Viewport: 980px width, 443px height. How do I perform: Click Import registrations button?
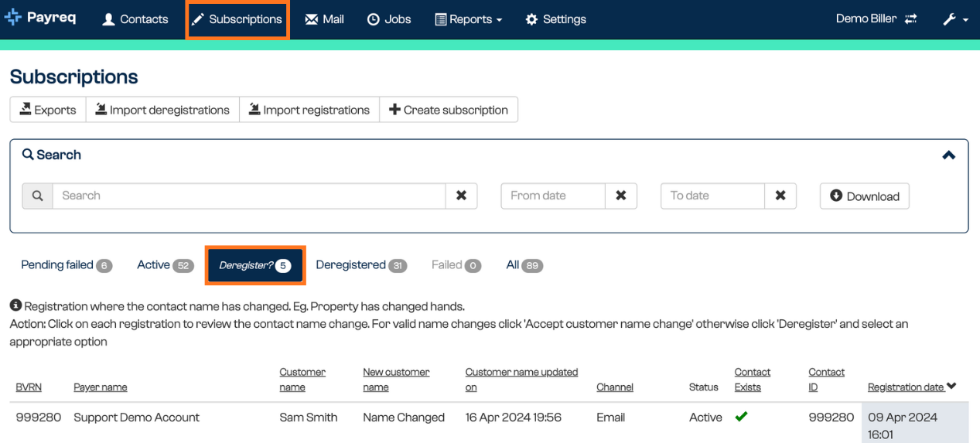click(x=309, y=110)
